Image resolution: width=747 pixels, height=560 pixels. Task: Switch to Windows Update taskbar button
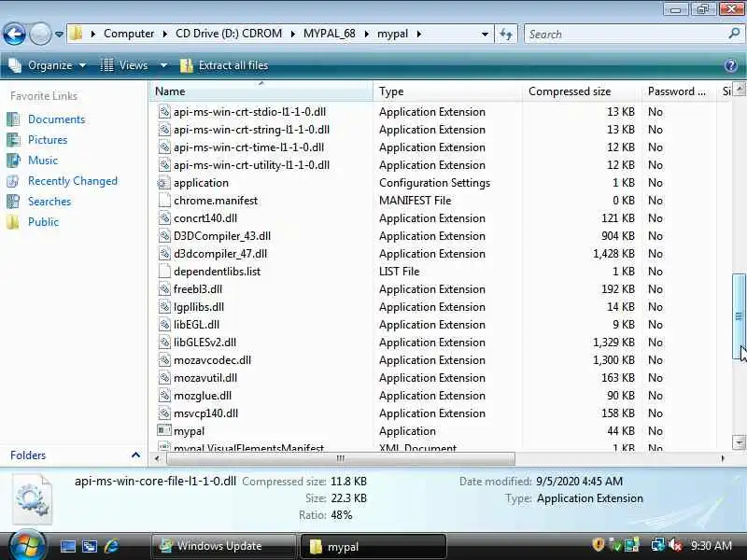[224, 546]
